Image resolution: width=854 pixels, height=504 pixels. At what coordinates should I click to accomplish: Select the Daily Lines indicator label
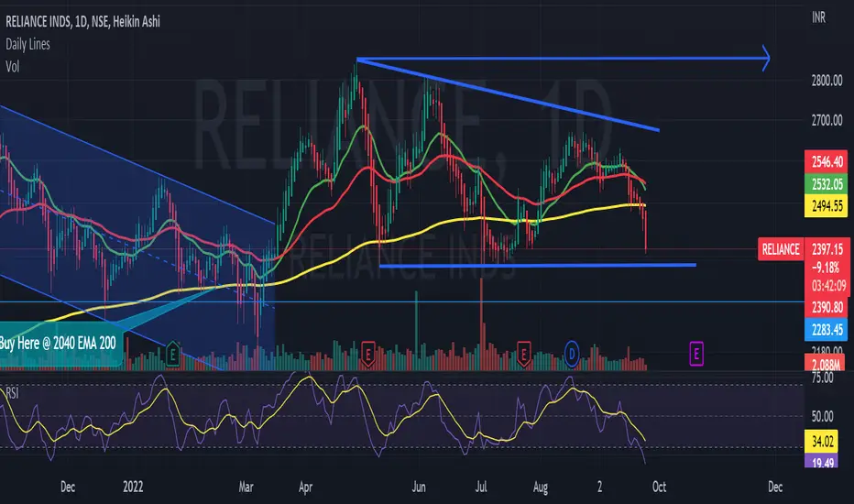pos(27,44)
